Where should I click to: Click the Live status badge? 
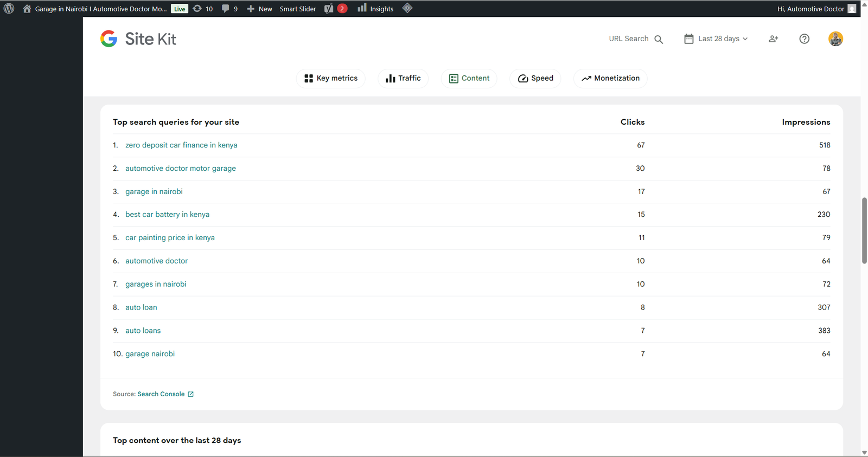pyautogui.click(x=180, y=9)
